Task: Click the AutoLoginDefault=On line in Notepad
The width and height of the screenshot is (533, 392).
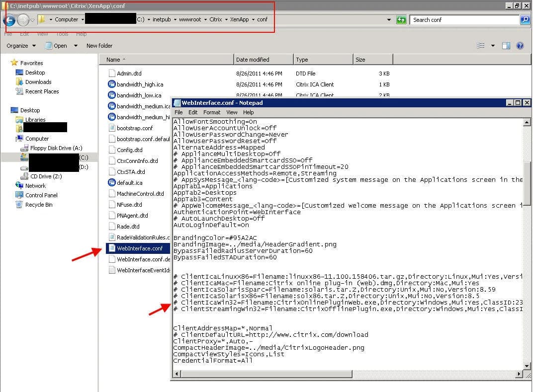Action: (211, 225)
